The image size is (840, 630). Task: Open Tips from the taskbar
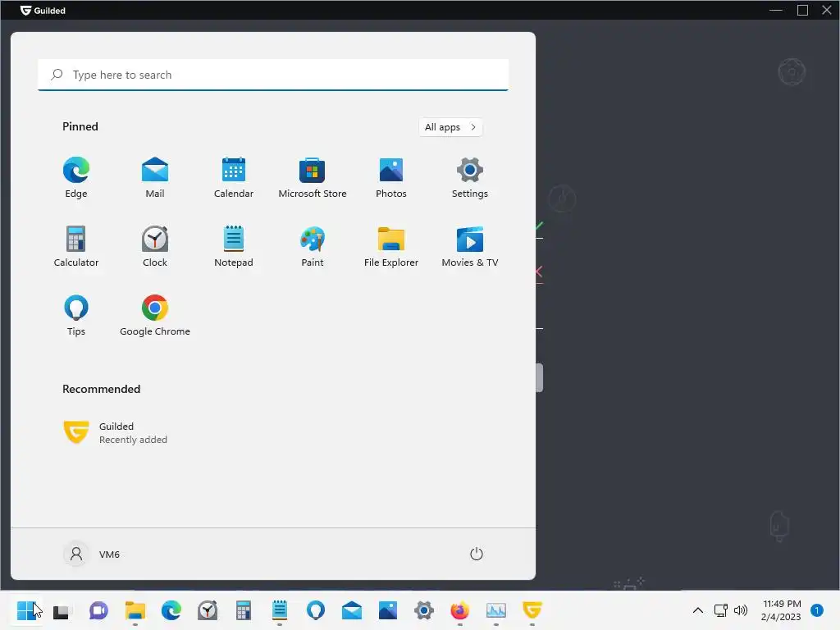tap(316, 610)
